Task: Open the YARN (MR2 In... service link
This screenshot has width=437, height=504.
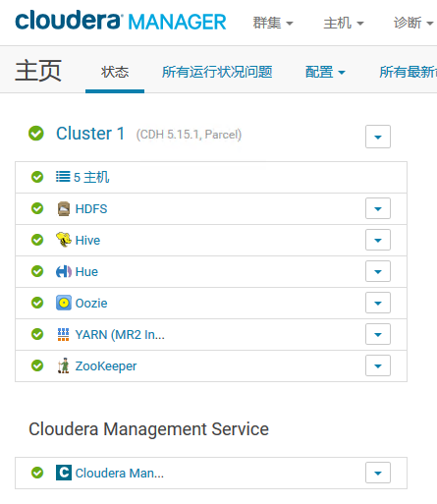Action: (120, 335)
